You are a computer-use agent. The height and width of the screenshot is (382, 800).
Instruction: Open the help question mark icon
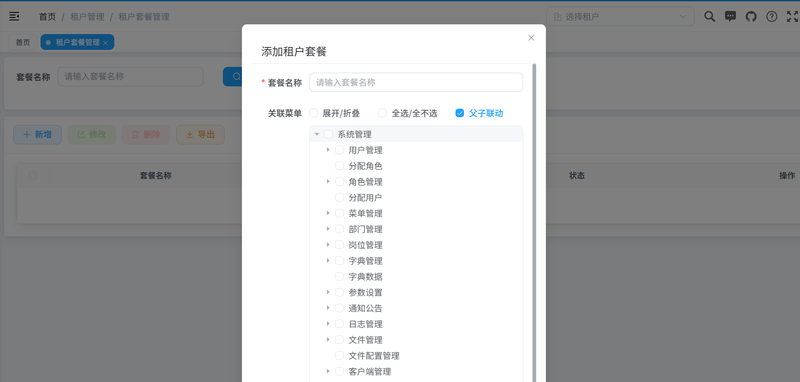[x=771, y=16]
